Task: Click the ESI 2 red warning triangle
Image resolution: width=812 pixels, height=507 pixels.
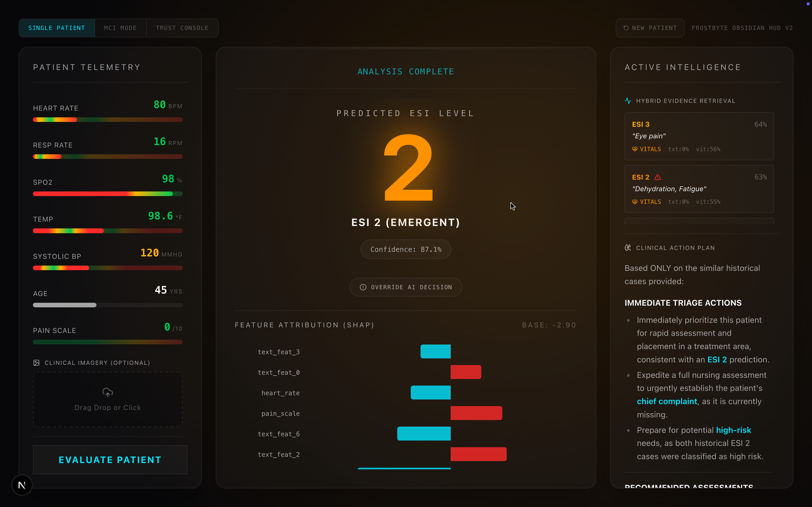Action: click(x=658, y=177)
